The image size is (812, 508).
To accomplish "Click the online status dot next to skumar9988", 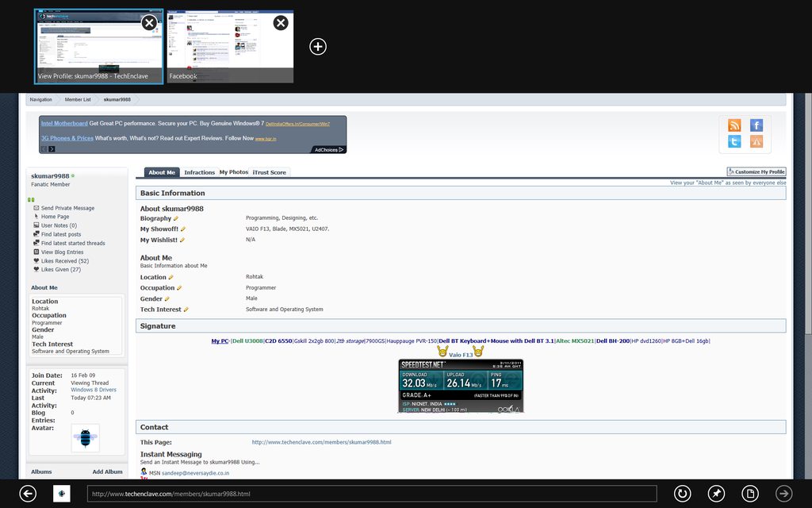I will click(73, 175).
